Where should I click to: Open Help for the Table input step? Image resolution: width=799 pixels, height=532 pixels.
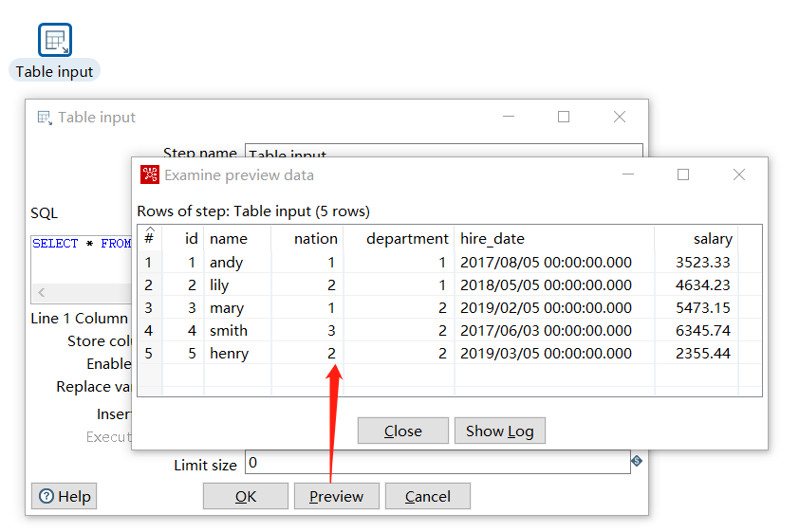pos(65,496)
